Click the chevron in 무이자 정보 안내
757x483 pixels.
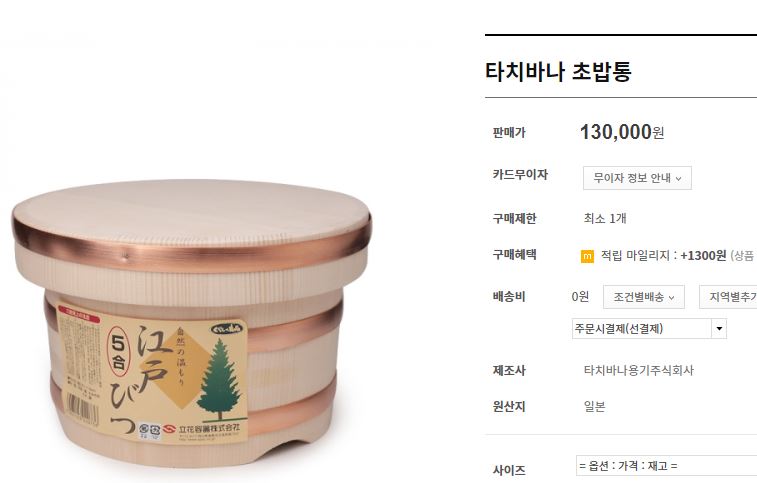tap(678, 179)
